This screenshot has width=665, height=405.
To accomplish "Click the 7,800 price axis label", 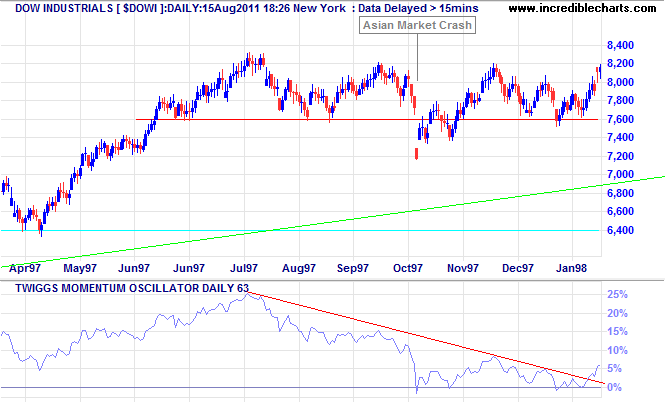I will point(620,100).
